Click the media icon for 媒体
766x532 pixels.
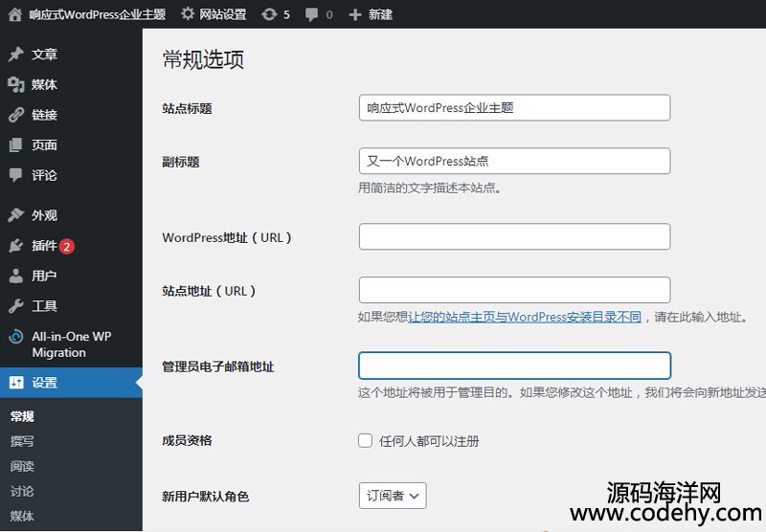[16, 84]
